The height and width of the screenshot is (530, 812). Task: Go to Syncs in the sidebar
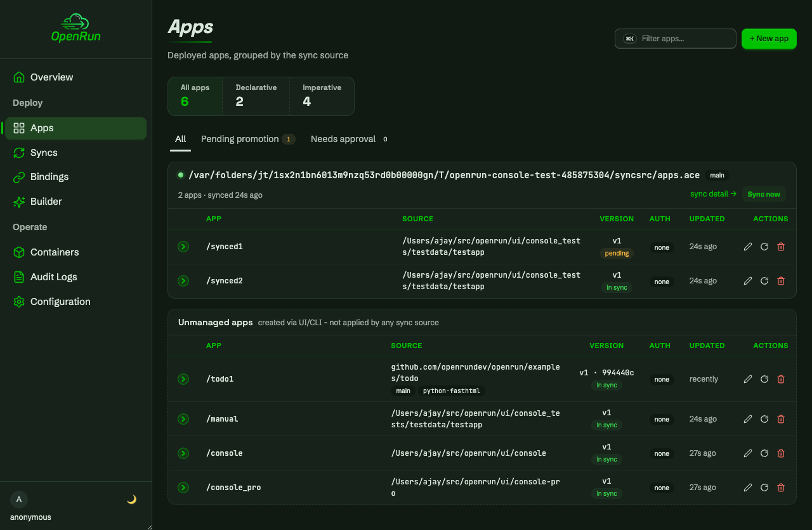[75, 153]
